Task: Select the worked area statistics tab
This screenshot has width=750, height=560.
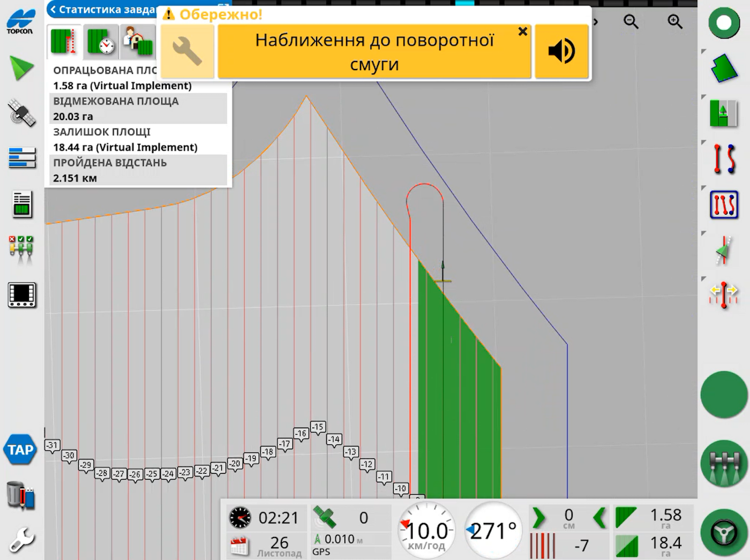Action: point(64,41)
